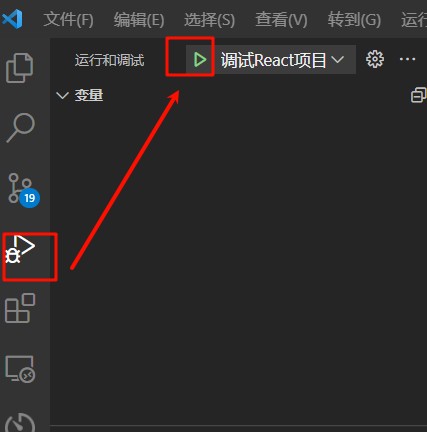Select the Run and Debug bug icon
Image resolution: width=427 pixels, height=432 pixels.
coord(20,249)
